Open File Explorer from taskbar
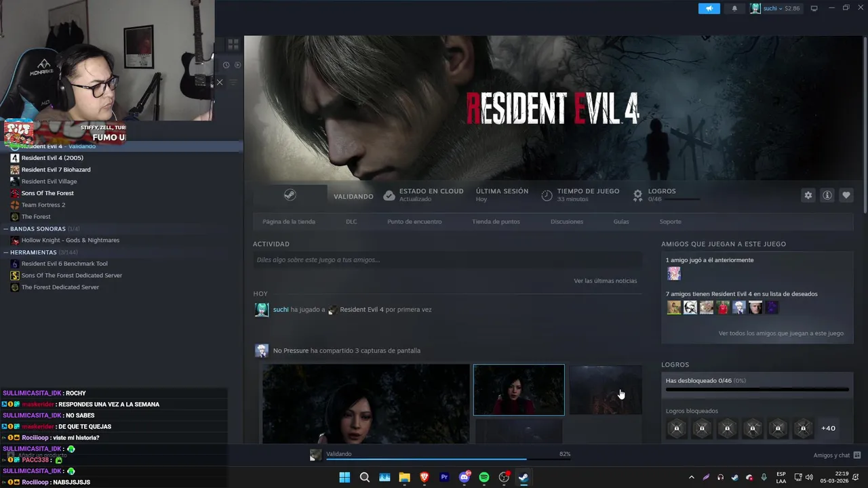Image resolution: width=868 pixels, height=488 pixels. 404,477
